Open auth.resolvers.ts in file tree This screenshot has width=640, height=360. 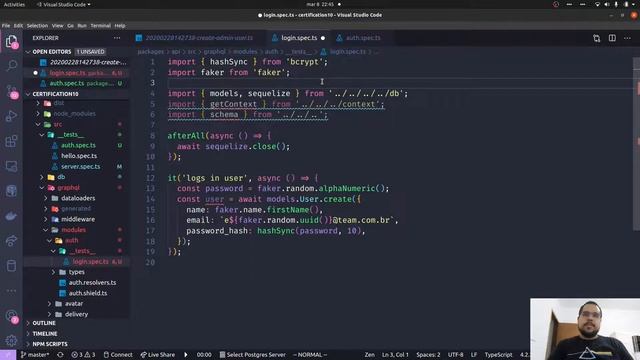pos(92,282)
